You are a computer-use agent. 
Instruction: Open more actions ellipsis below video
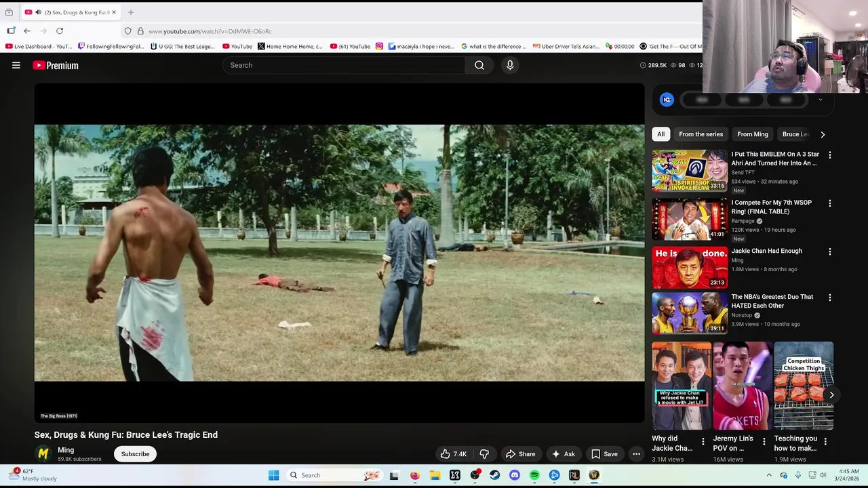click(636, 454)
